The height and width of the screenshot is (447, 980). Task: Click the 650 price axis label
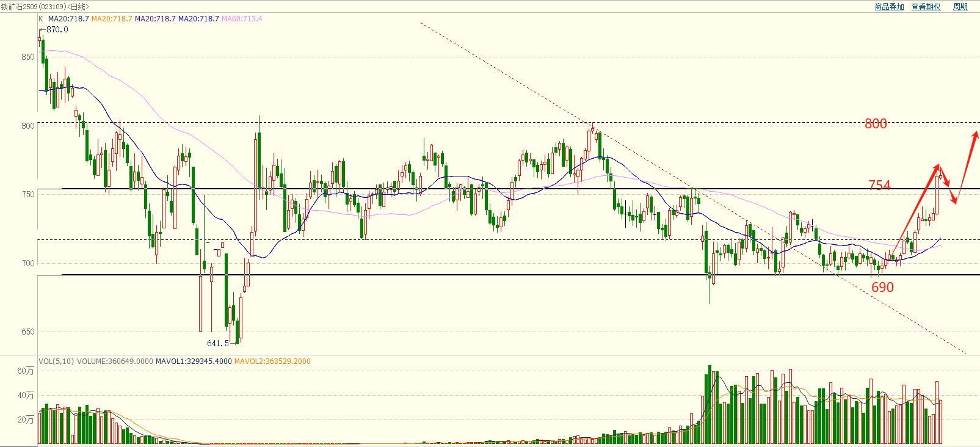coord(28,332)
